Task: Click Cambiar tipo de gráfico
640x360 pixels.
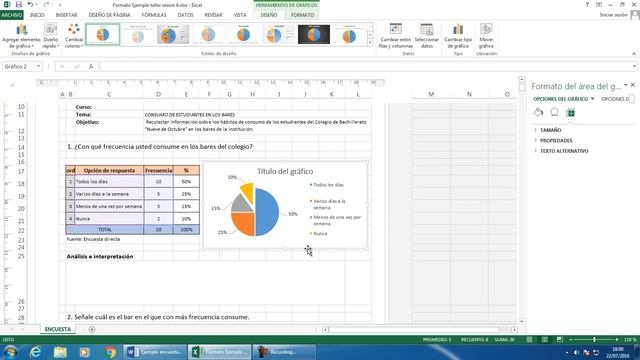Action: tap(458, 36)
